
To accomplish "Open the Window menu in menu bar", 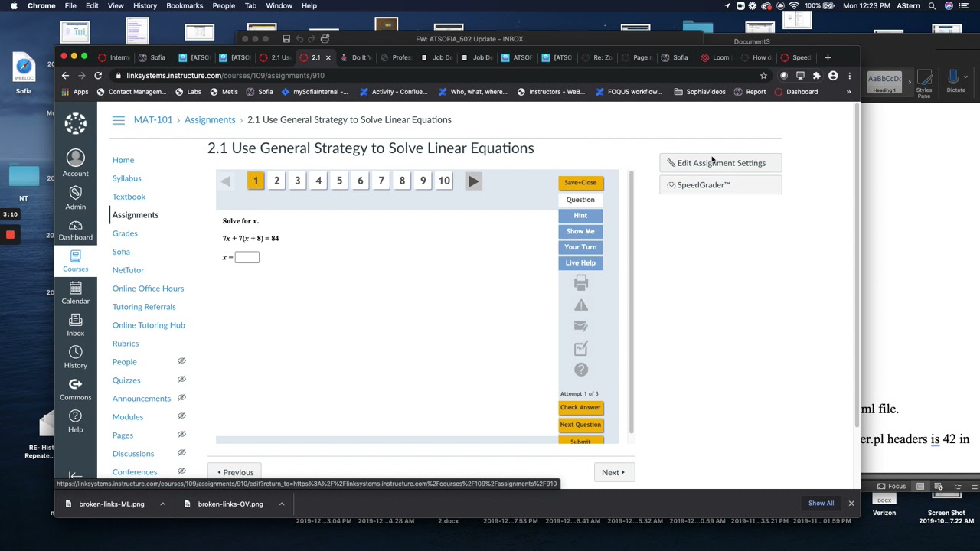I will pyautogui.click(x=279, y=6).
